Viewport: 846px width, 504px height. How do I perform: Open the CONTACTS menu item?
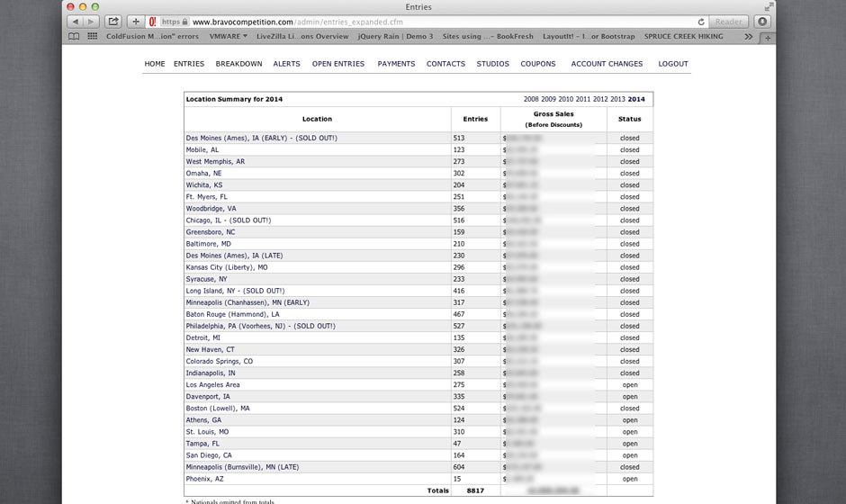pos(445,64)
